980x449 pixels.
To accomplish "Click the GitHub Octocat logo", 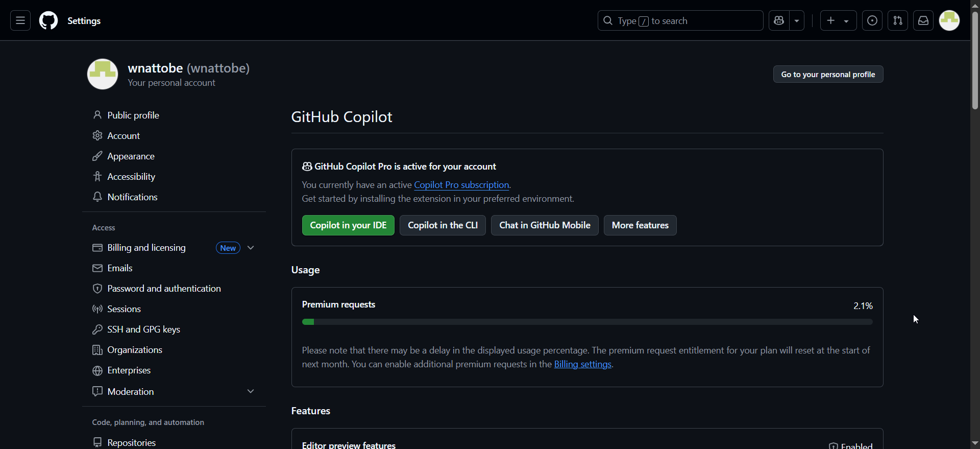I will [x=48, y=21].
